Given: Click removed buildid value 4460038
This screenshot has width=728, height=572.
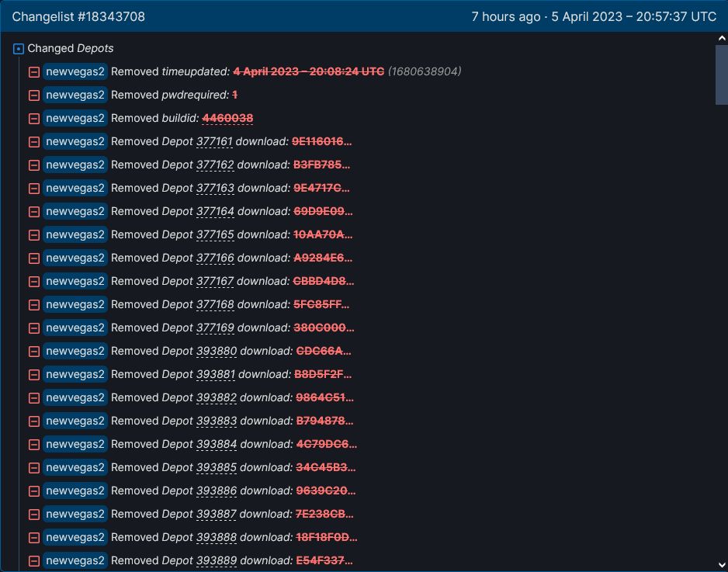Looking at the screenshot, I should point(227,119).
